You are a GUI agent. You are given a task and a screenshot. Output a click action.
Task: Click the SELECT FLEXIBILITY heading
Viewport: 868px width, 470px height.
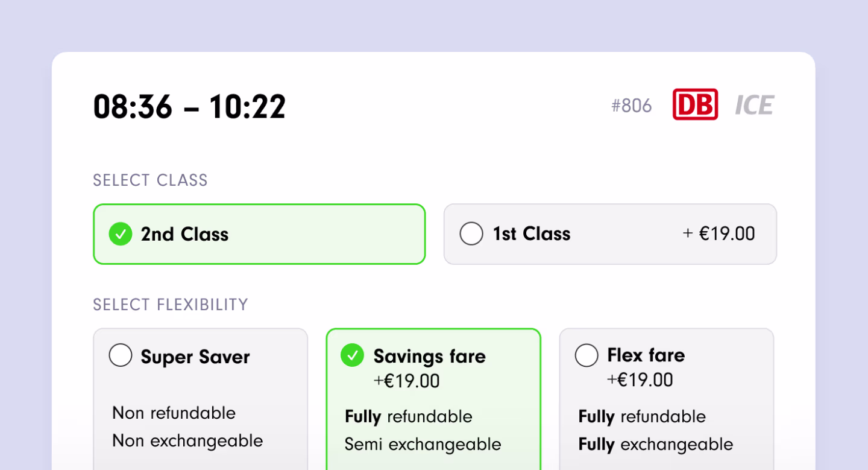click(171, 305)
